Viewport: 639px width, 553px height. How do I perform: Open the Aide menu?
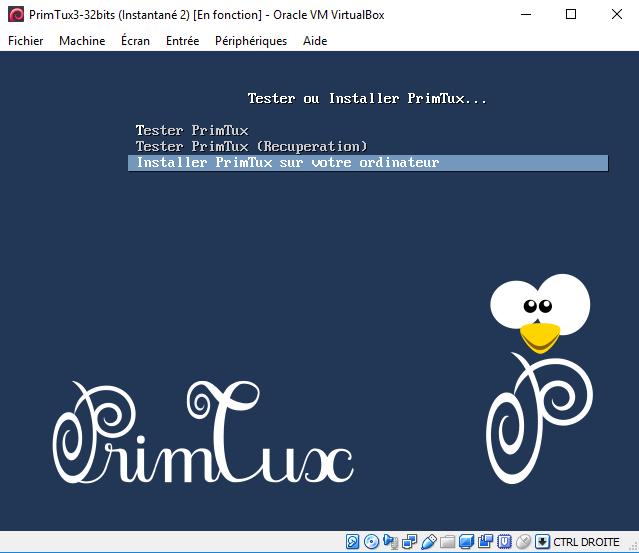pyautogui.click(x=315, y=41)
